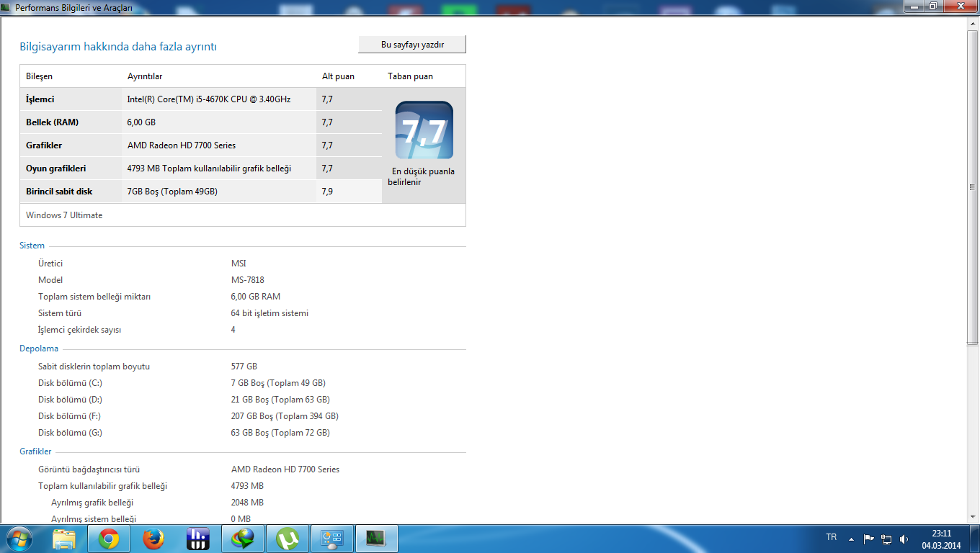The image size is (980, 553).
Task: Click the Bileşen column header
Action: 39,76
